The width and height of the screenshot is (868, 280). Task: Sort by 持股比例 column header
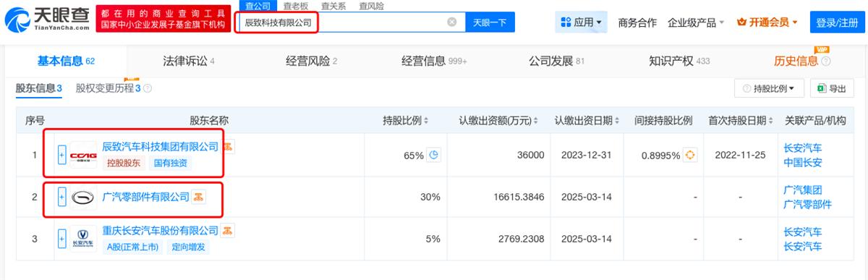pos(406,119)
